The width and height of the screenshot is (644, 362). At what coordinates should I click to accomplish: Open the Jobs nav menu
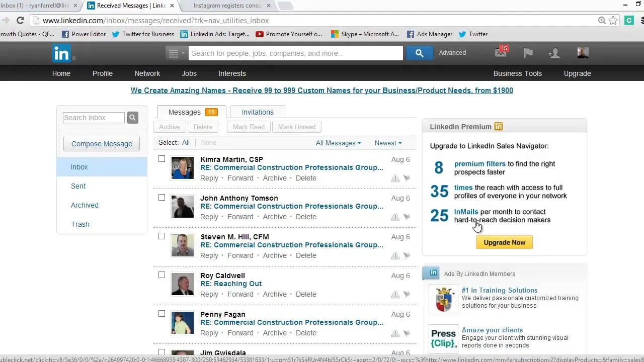[189, 73]
